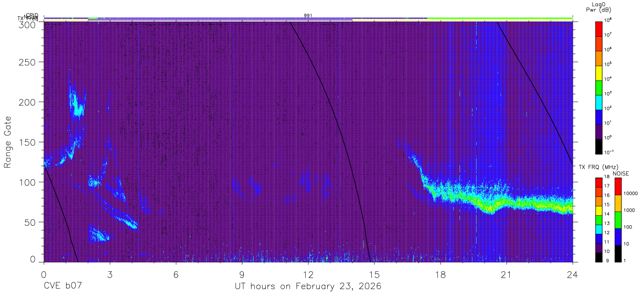Viewport: 644px width, 297px height.
Task: Click the '9' tick on the UT hours axis
Action: point(242,274)
